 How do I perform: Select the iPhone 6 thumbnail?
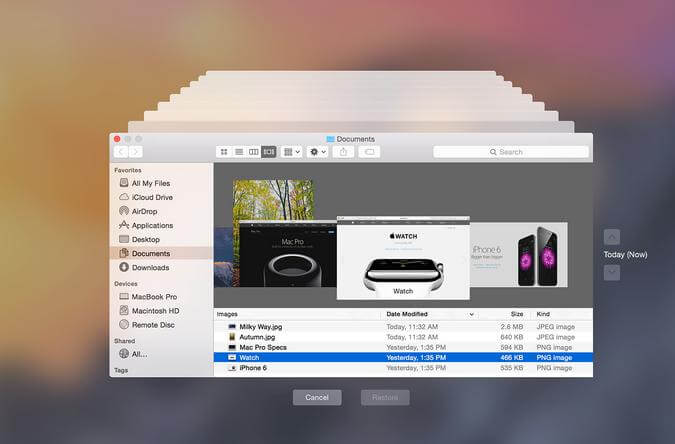click(x=519, y=255)
